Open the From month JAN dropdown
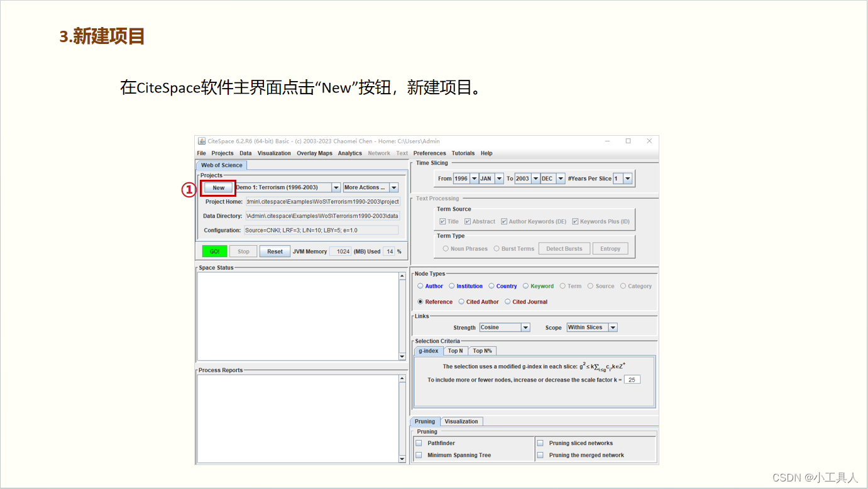This screenshot has height=489, width=868. point(499,179)
